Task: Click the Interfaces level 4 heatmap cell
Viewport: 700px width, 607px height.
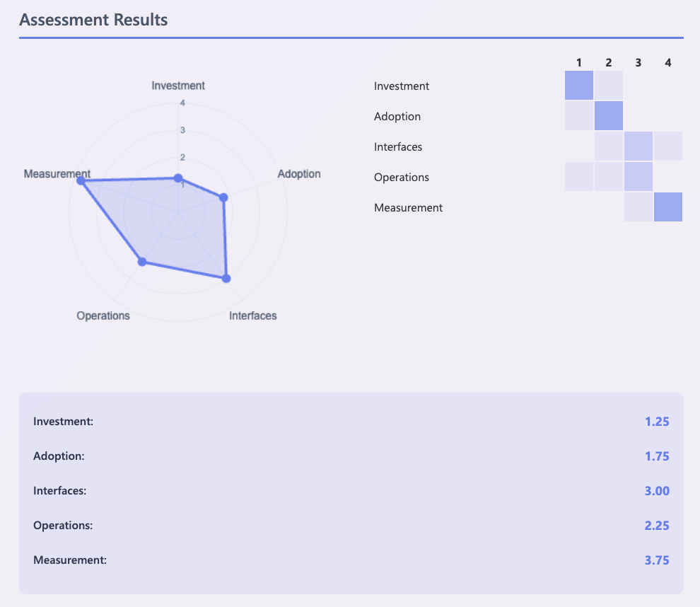Action: point(668,146)
